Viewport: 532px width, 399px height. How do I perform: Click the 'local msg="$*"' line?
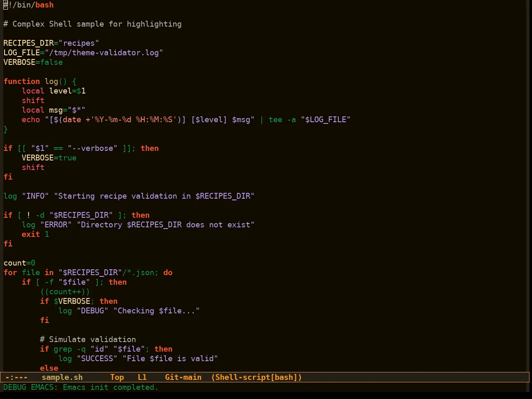point(54,110)
